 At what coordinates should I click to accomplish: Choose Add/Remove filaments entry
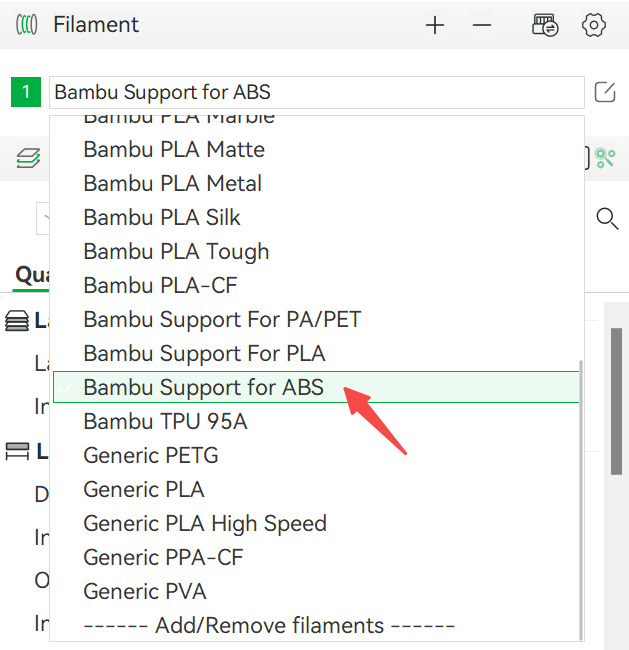[316, 626]
